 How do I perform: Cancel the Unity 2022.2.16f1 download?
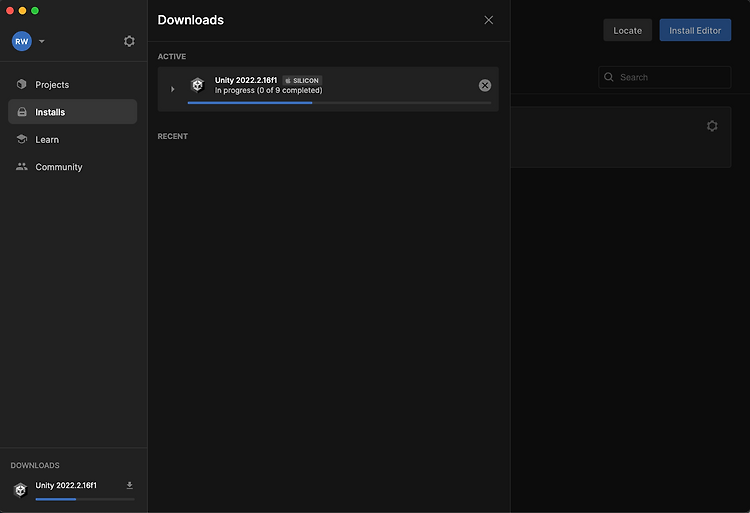click(x=485, y=85)
